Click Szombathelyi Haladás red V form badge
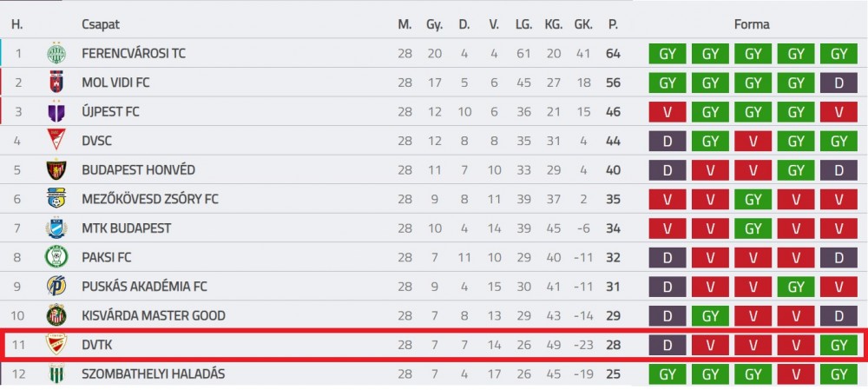868x390 pixels. 795,374
